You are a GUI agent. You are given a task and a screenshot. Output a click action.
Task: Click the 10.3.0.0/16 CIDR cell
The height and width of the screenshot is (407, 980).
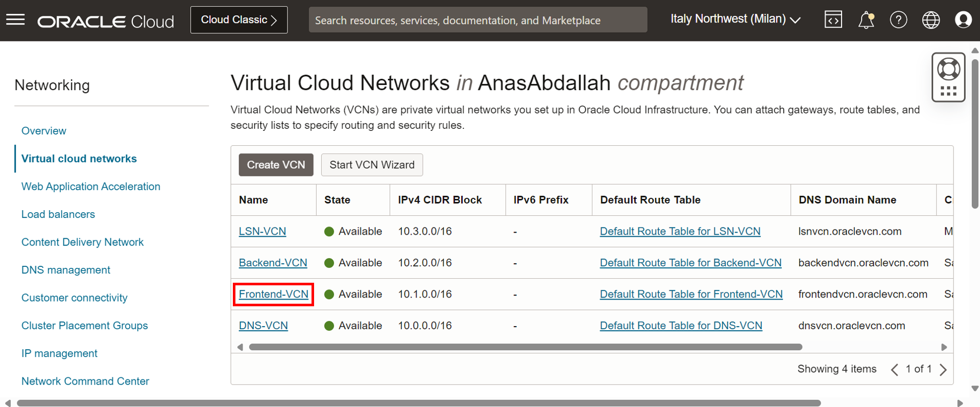click(425, 231)
